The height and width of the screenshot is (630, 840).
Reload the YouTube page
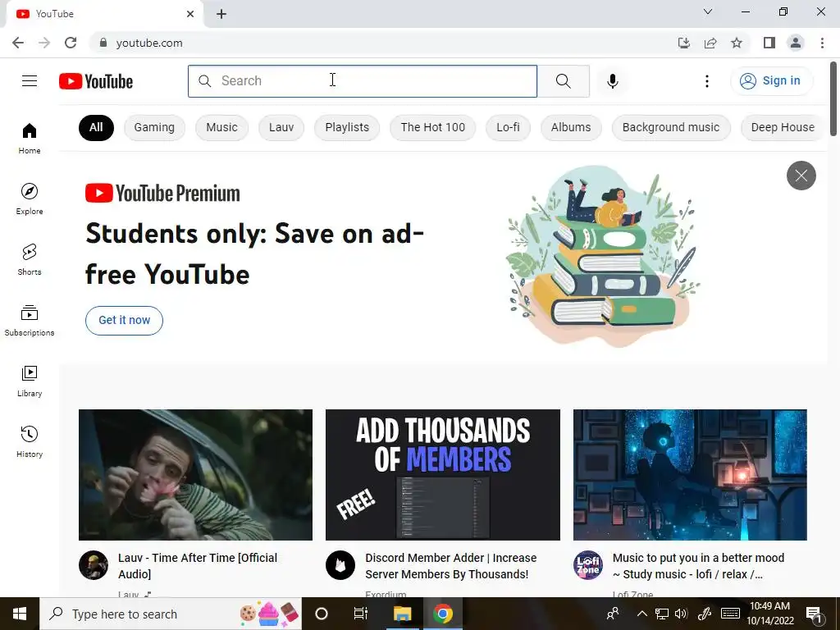point(71,43)
